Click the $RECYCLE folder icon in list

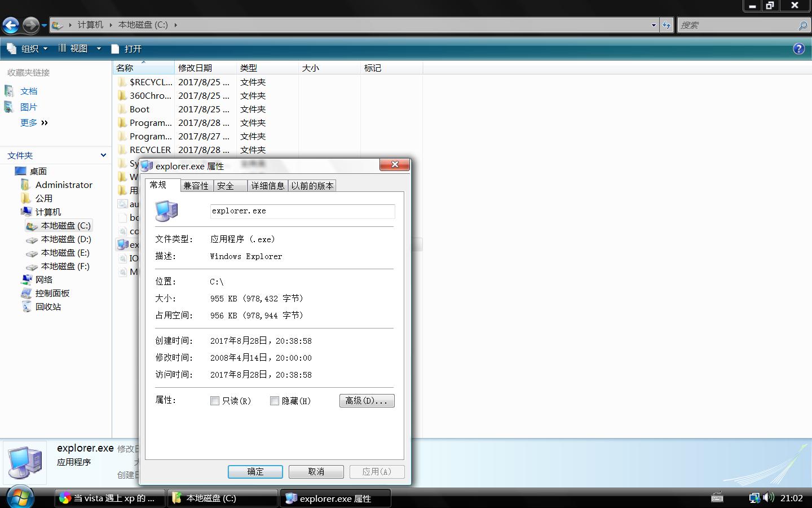[x=122, y=82]
